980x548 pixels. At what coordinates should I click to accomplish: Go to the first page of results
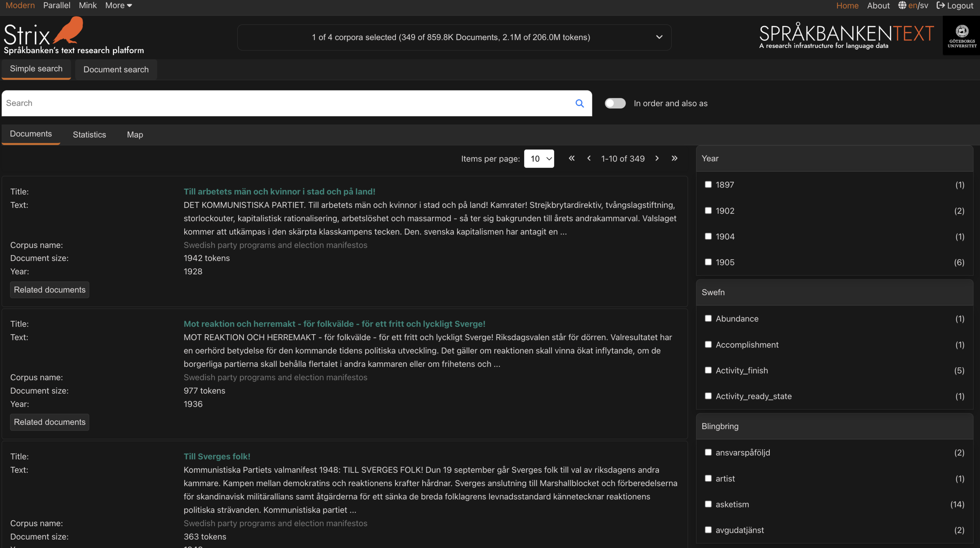[571, 158]
